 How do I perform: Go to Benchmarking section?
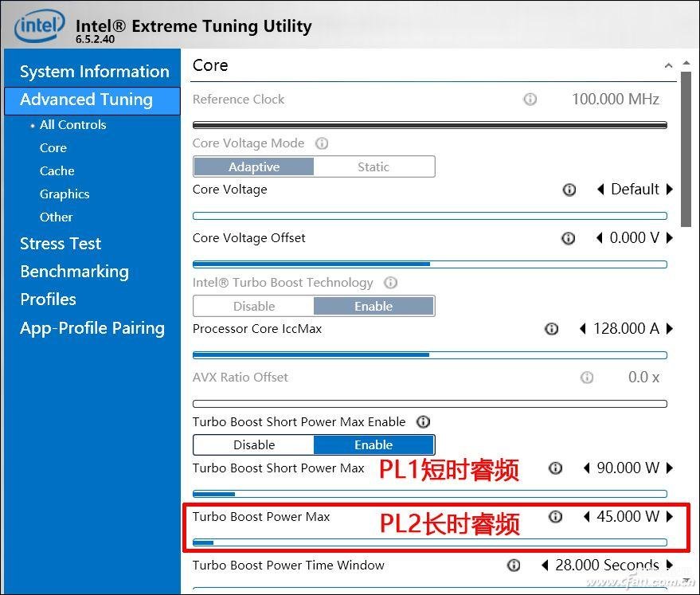(x=75, y=272)
